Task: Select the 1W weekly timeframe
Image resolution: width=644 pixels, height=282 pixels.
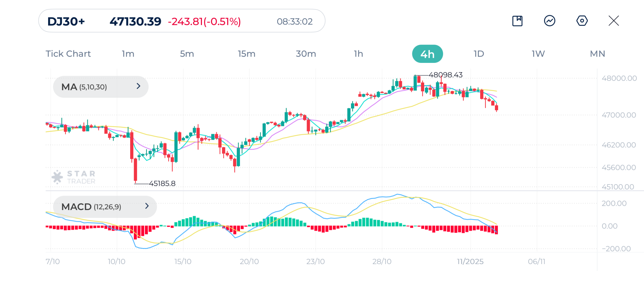Action: 538,54
